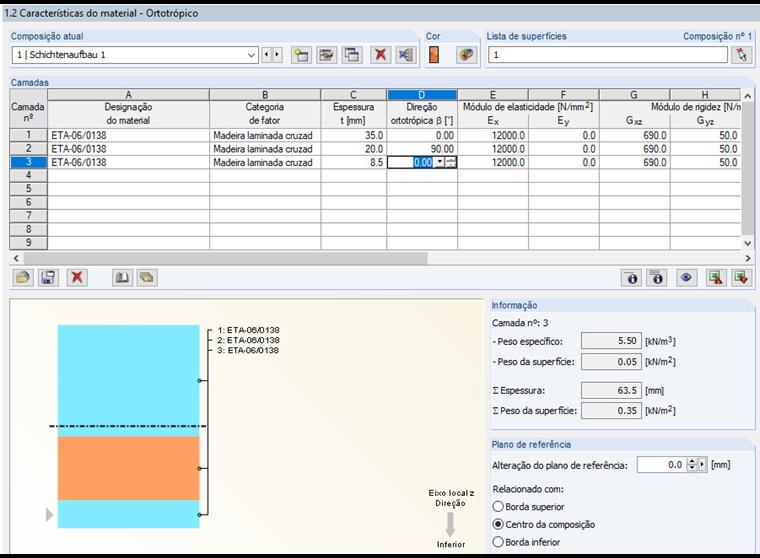The width and height of the screenshot is (760, 558).
Task: Click material ETA-06/0138 in row 1
Action: pyautogui.click(x=128, y=135)
